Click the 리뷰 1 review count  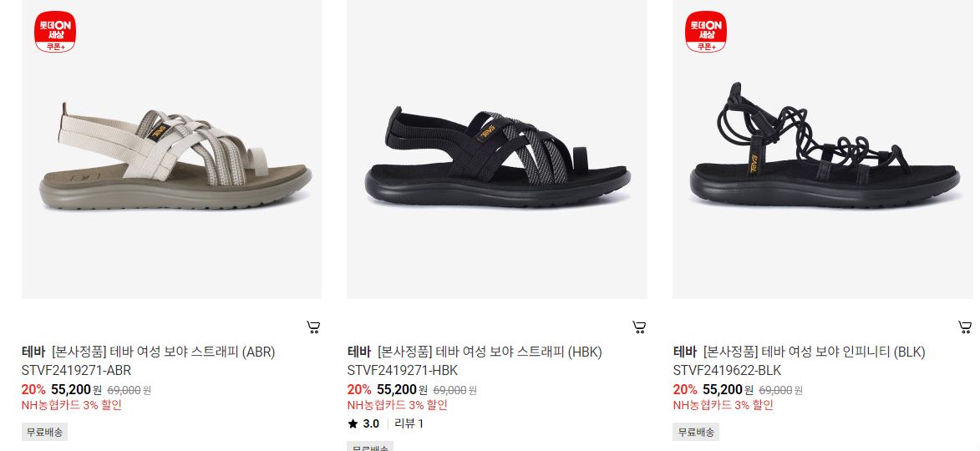click(x=409, y=424)
